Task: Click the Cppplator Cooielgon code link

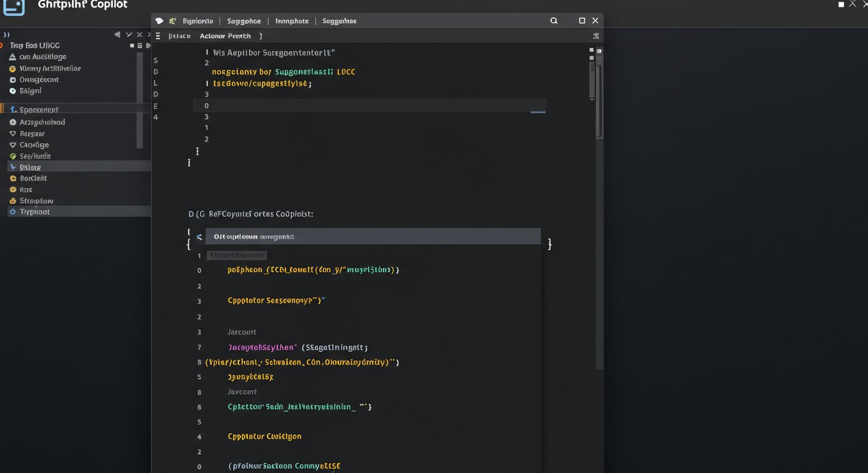Action: tap(264, 436)
